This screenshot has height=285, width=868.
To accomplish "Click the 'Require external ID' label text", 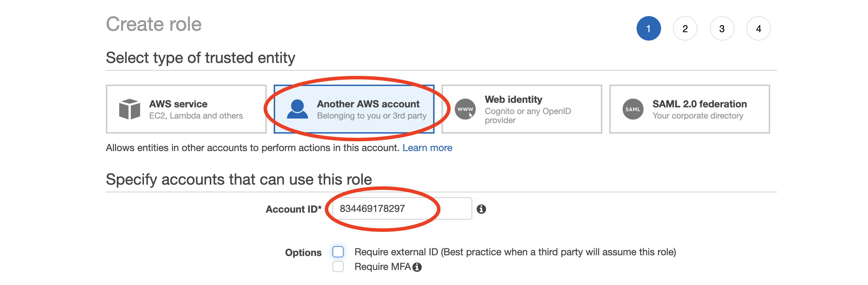I will pyautogui.click(x=515, y=252).
